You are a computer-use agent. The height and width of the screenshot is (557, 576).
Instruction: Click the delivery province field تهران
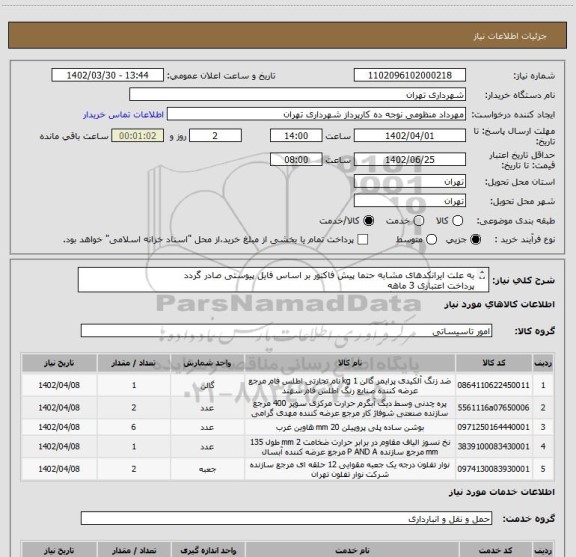click(410, 182)
